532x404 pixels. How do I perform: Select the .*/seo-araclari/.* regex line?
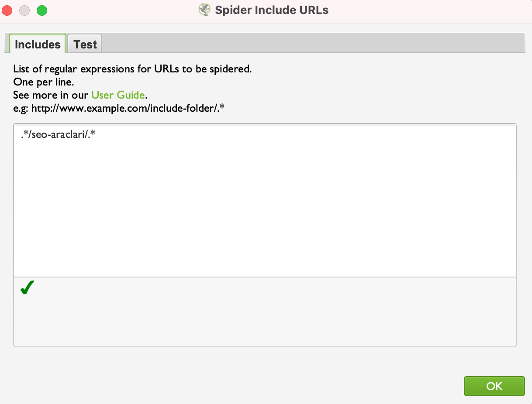click(x=58, y=135)
